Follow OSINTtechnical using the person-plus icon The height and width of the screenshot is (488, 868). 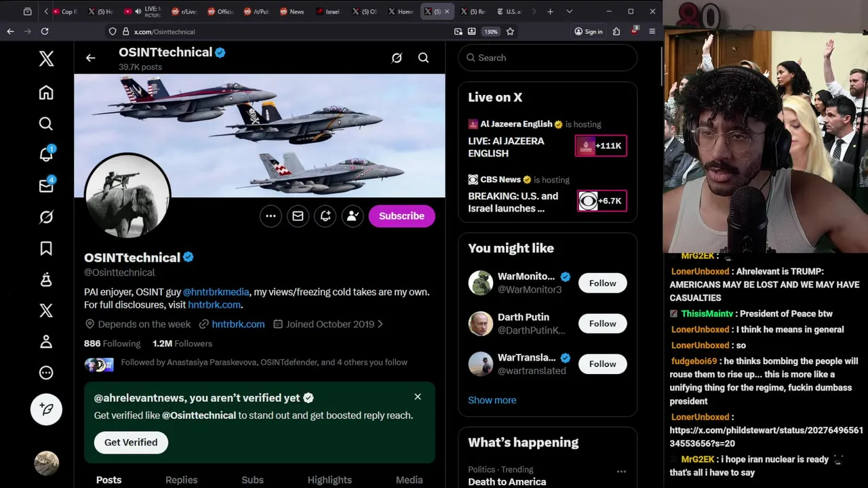point(353,216)
